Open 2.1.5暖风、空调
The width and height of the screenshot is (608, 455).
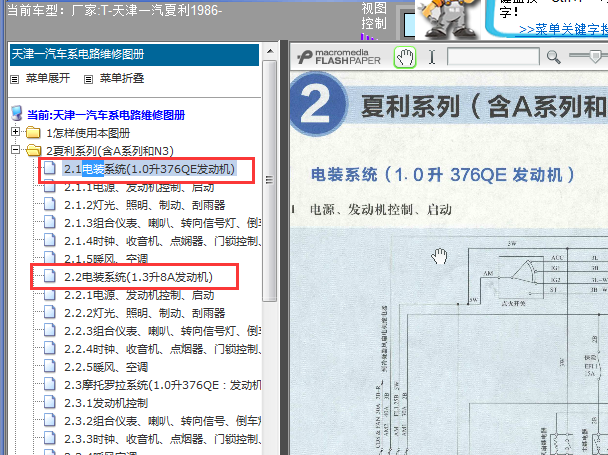(x=106, y=259)
